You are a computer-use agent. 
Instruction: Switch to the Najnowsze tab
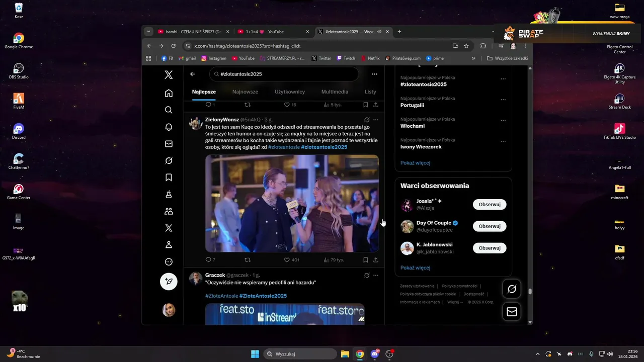click(x=245, y=92)
